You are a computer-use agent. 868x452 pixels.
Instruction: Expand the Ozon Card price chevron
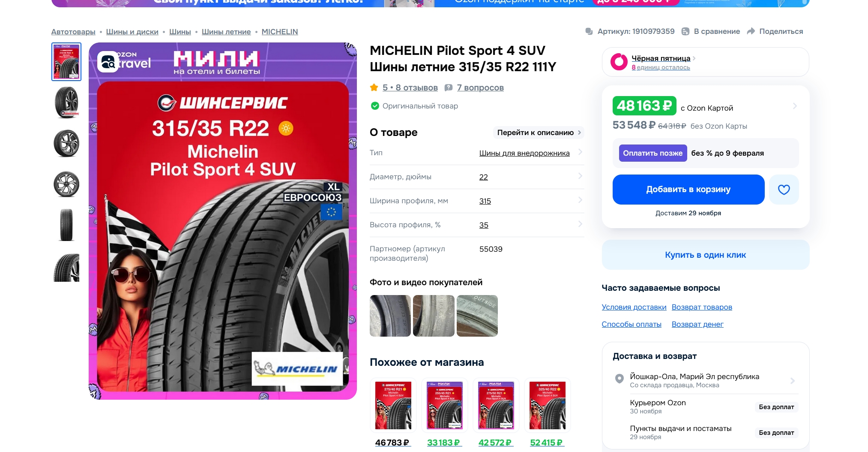(x=795, y=106)
